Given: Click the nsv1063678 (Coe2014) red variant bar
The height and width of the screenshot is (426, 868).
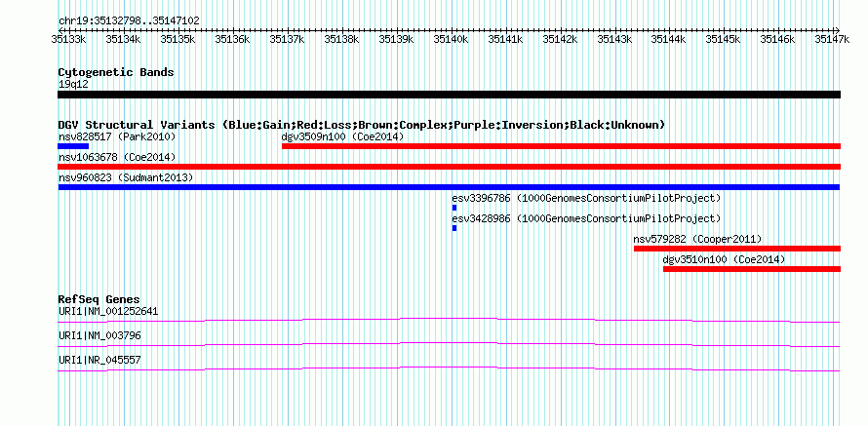Looking at the screenshot, I should (x=449, y=167).
